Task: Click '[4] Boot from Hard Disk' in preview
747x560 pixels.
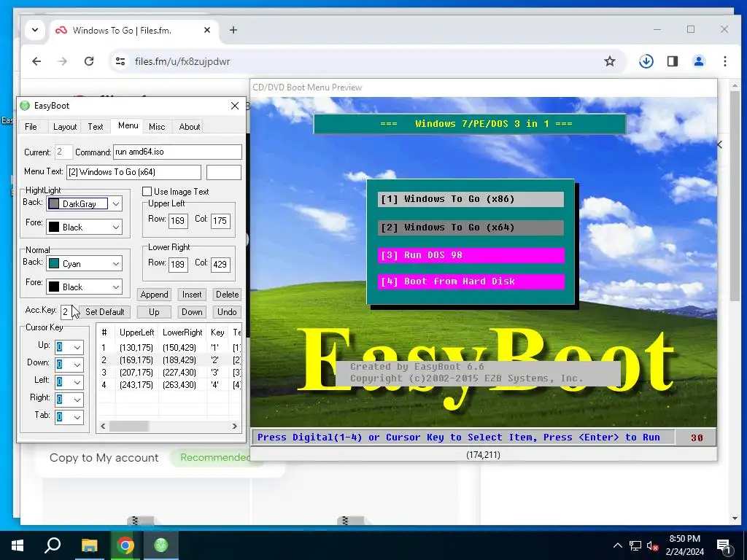Action: click(x=471, y=281)
